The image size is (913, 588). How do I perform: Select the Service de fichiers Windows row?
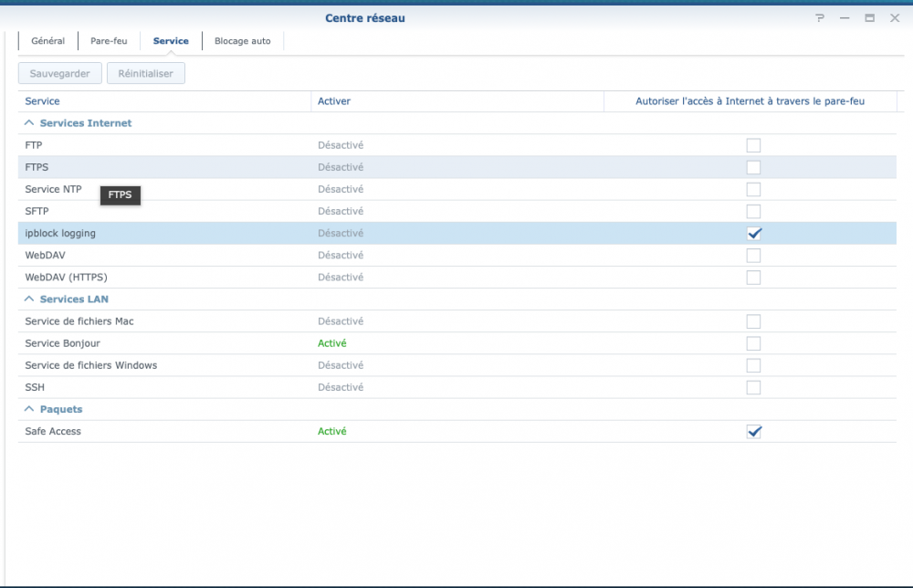(457, 365)
